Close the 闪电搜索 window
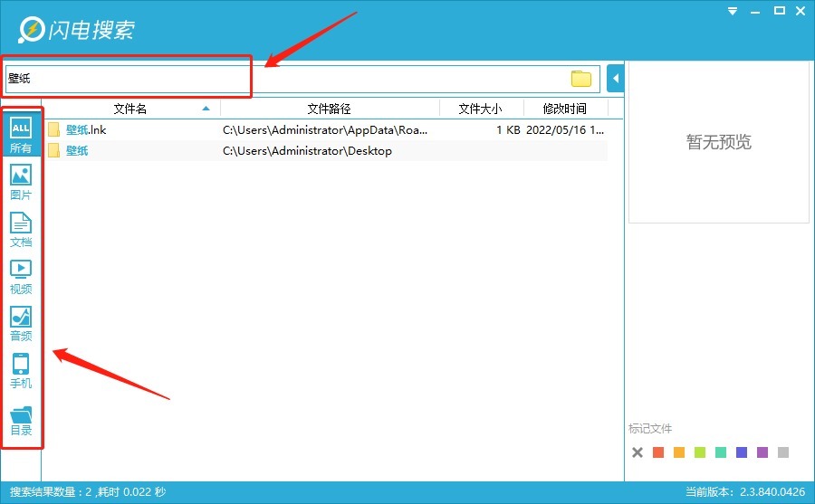 click(801, 11)
